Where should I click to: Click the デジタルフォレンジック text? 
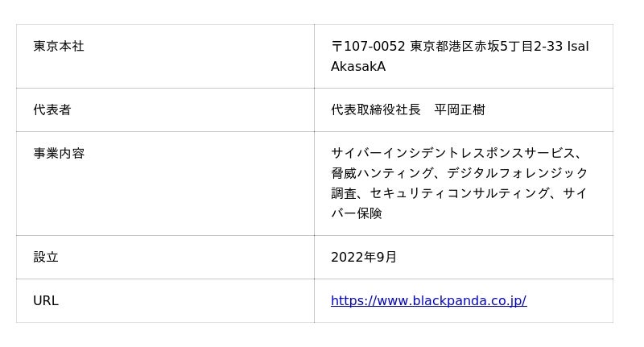[518, 173]
